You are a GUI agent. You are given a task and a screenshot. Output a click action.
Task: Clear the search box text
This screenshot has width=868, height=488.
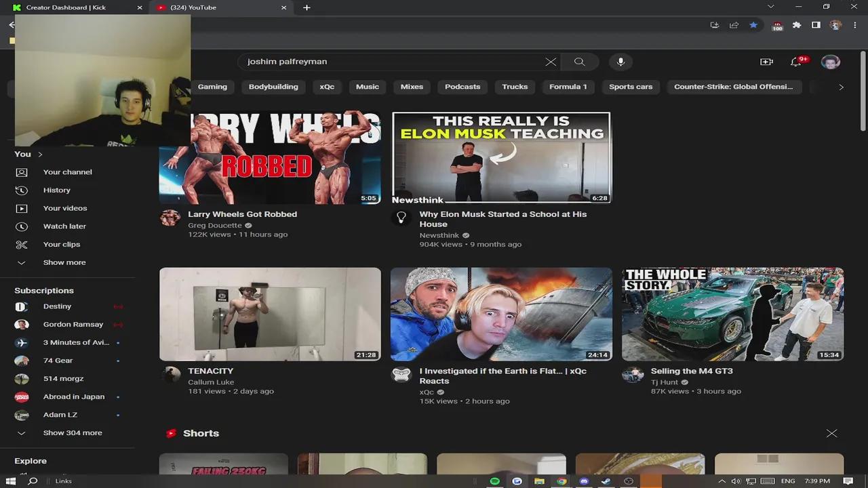(x=551, y=62)
